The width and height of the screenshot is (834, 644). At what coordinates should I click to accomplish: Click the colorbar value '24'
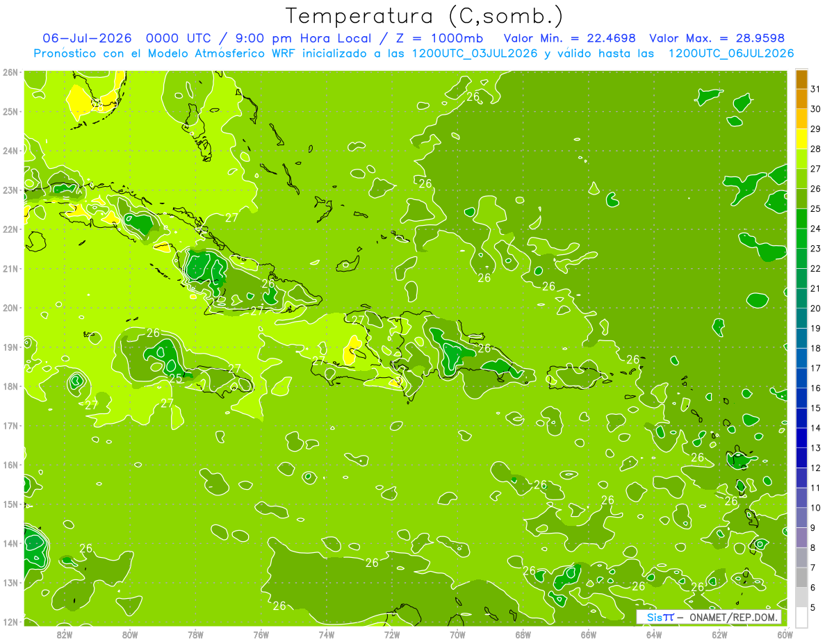pos(816,229)
